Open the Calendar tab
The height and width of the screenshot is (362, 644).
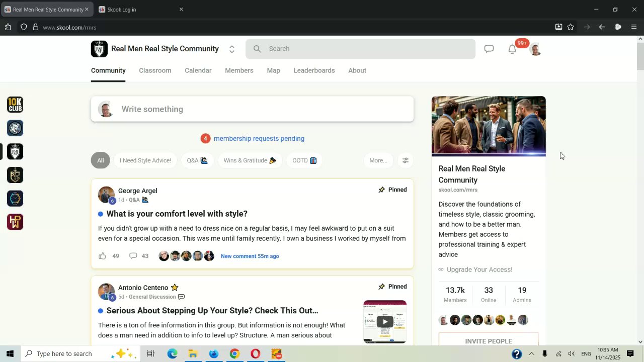198,70
